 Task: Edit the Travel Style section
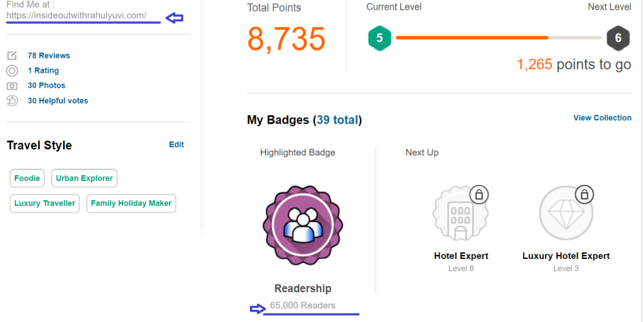(x=176, y=145)
